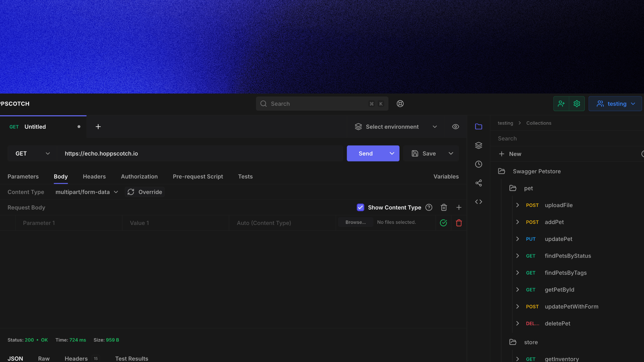
Task: Open the multipart/form-data content type dropdown
Action: coord(87,192)
